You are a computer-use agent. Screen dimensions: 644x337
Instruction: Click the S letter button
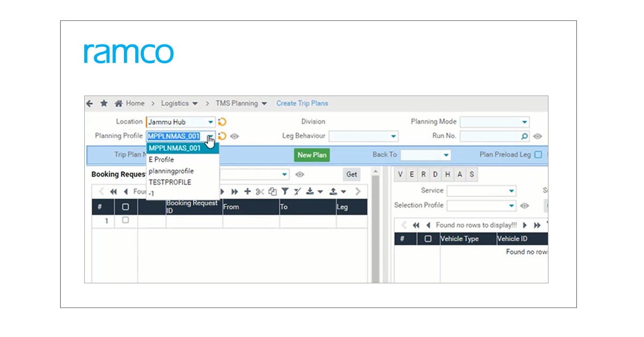(471, 174)
